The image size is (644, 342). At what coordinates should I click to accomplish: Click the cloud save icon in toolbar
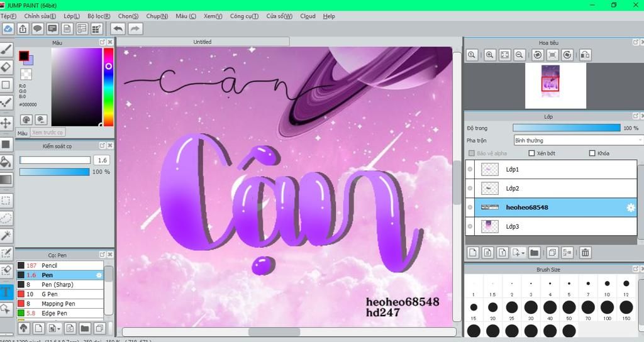(x=8, y=29)
